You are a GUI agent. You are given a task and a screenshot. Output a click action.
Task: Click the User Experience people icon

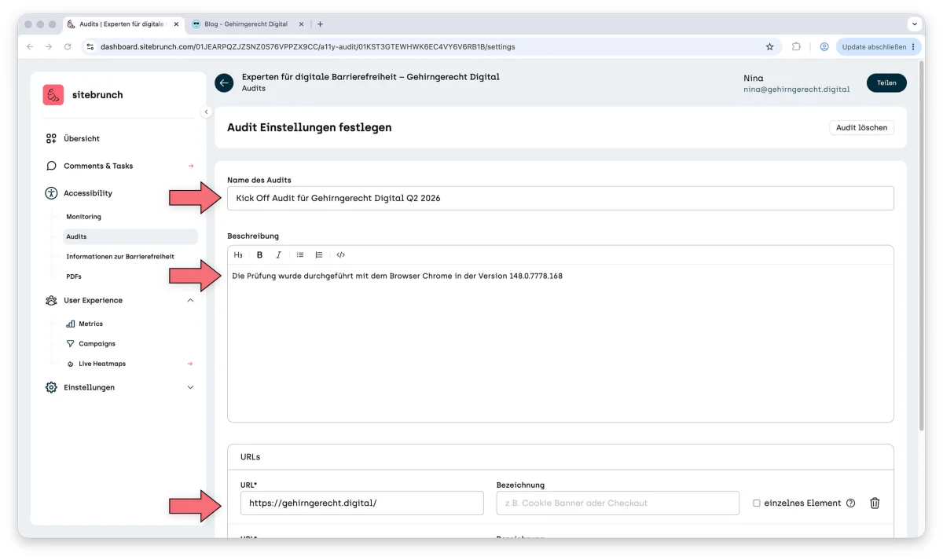pyautogui.click(x=51, y=300)
